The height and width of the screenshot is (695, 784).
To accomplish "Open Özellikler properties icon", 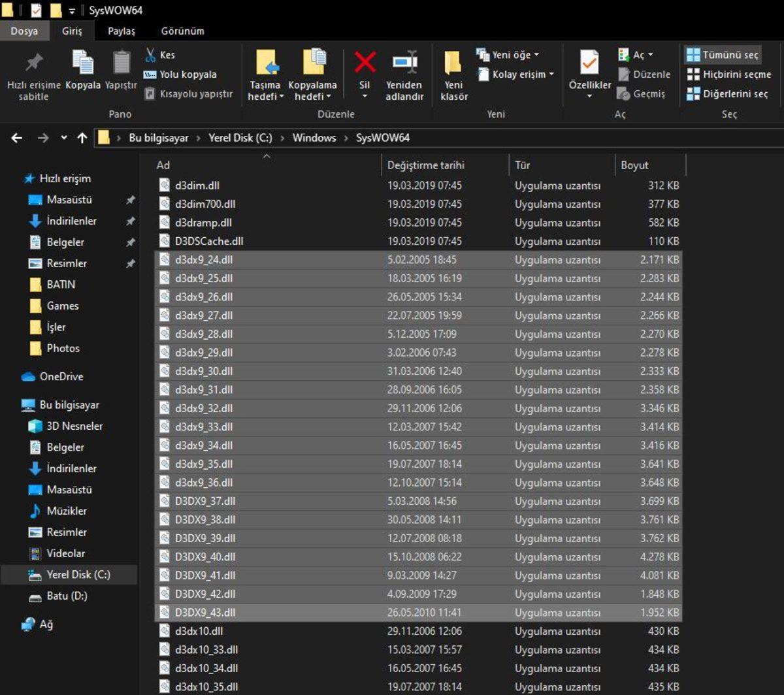I will (x=589, y=63).
